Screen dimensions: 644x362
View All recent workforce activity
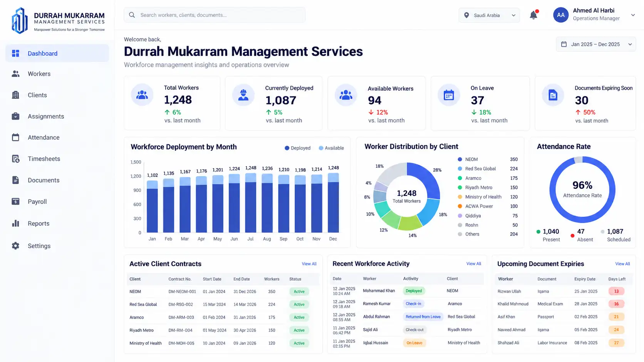473,264
